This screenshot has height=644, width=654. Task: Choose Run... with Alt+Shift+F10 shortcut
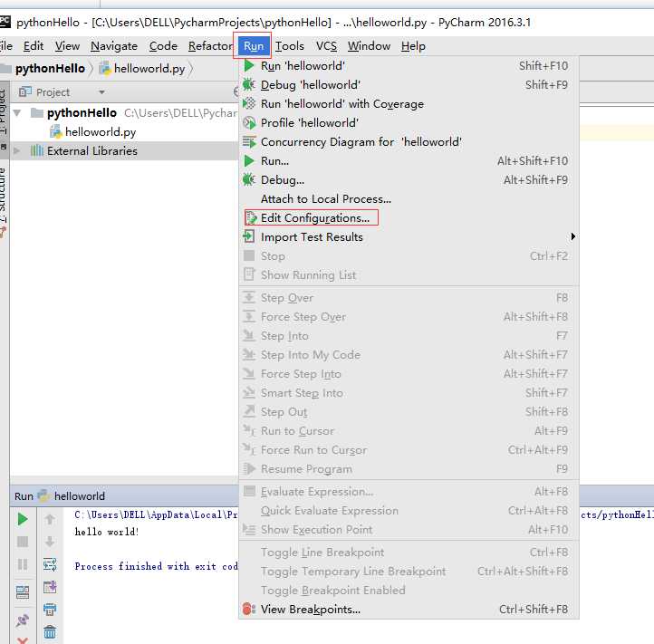point(409,160)
